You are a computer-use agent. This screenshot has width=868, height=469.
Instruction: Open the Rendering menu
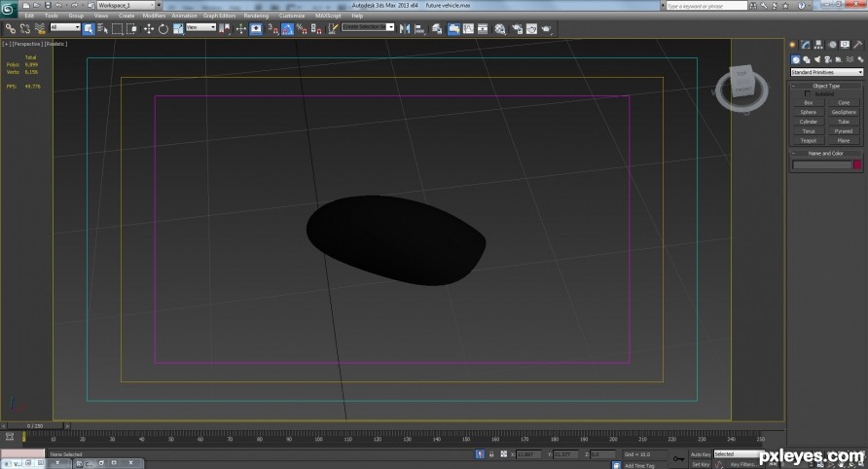pyautogui.click(x=256, y=16)
